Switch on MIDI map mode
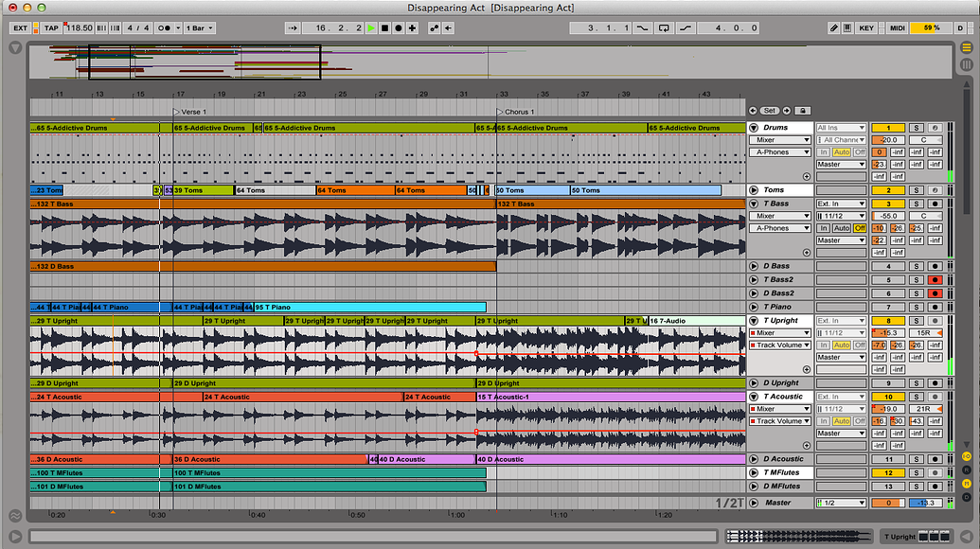The image size is (980, 549). (898, 28)
